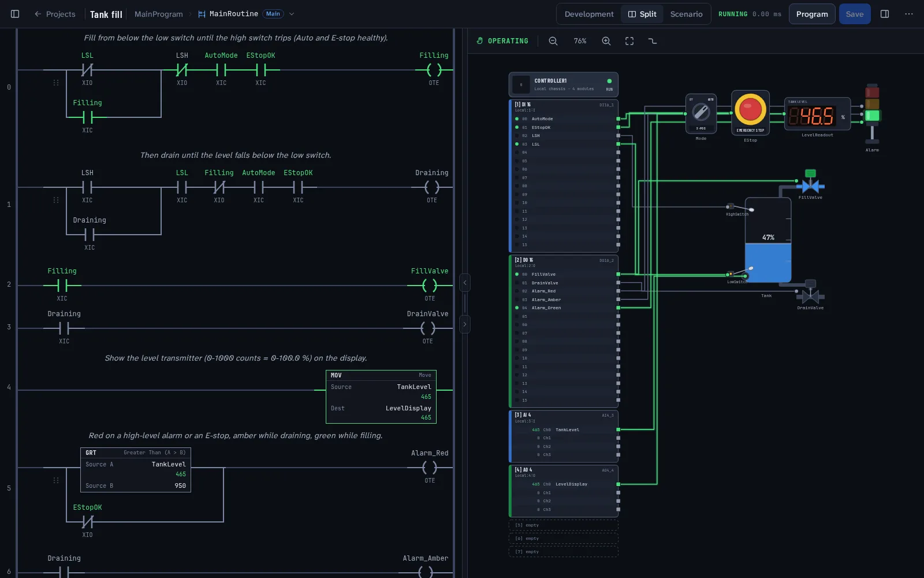Viewport: 924px width, 578px height.
Task: Click the tank level fill at 47%
Action: [x=768, y=262]
